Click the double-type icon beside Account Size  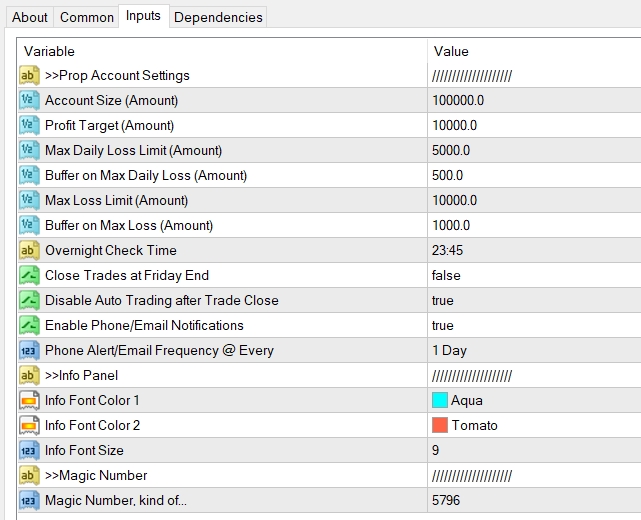[x=29, y=101]
